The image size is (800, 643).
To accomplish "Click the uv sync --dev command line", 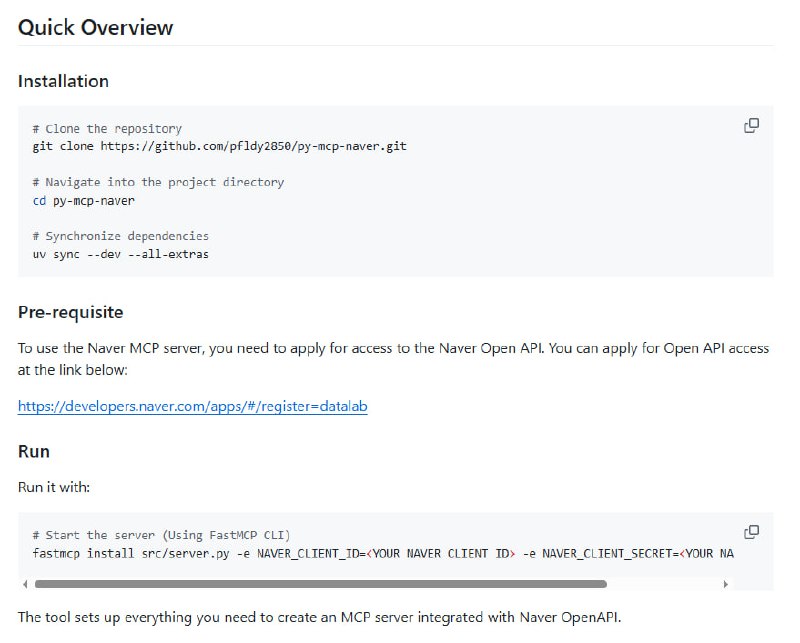I will (120, 254).
